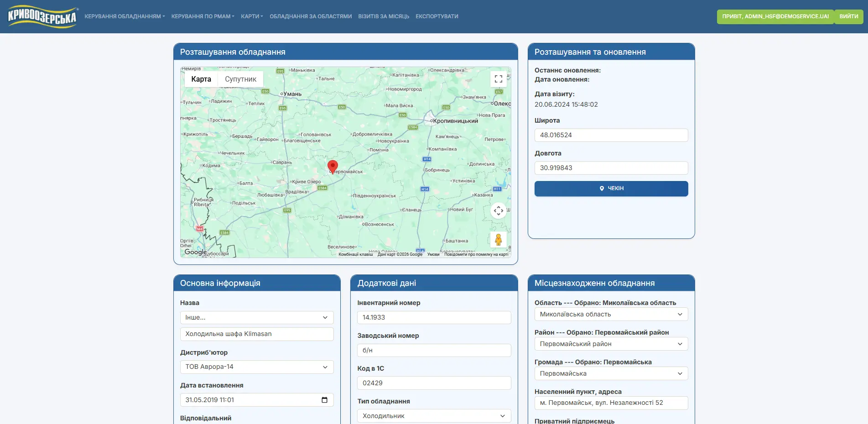The height and width of the screenshot is (424, 868).
Task: Click the Кривоозерська logo
Action: click(x=43, y=16)
